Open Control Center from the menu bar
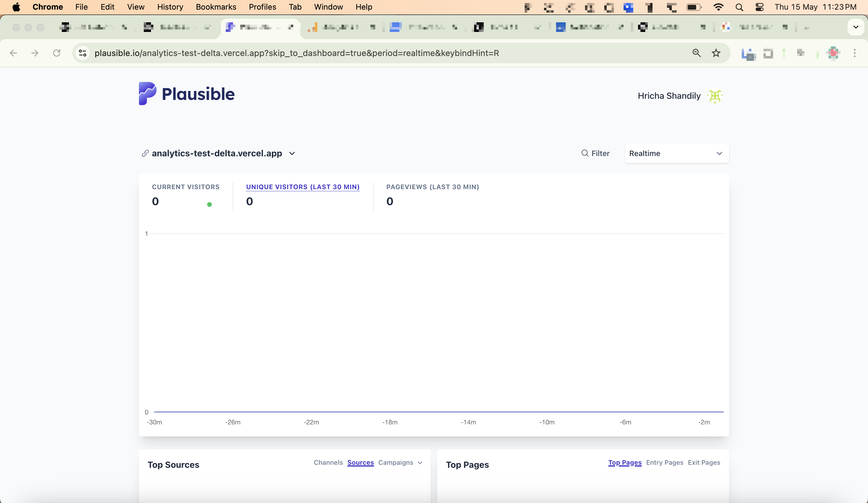 (x=760, y=7)
